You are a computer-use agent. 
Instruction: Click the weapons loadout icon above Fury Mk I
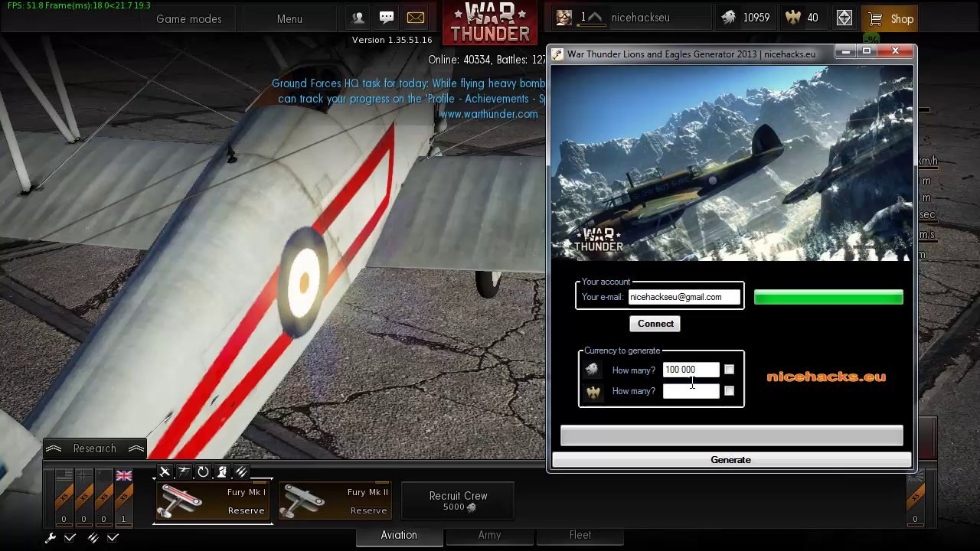click(x=184, y=472)
